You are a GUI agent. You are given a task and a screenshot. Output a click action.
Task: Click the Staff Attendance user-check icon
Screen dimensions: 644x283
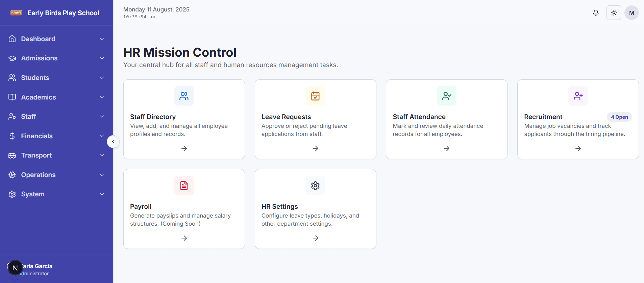(x=447, y=96)
